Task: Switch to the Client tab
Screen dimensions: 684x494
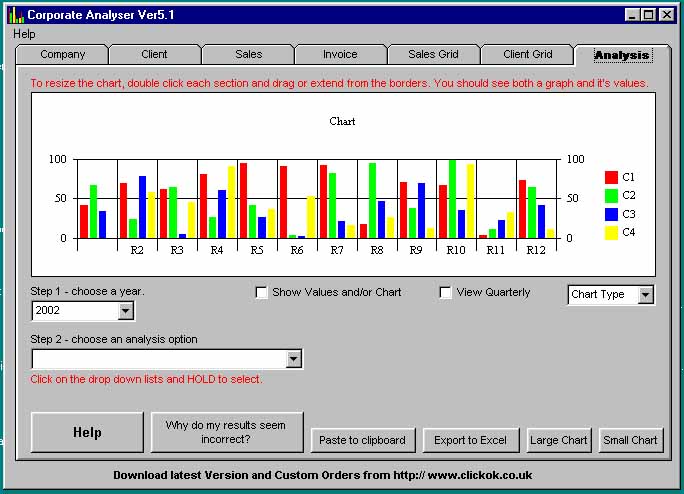Action: (154, 55)
